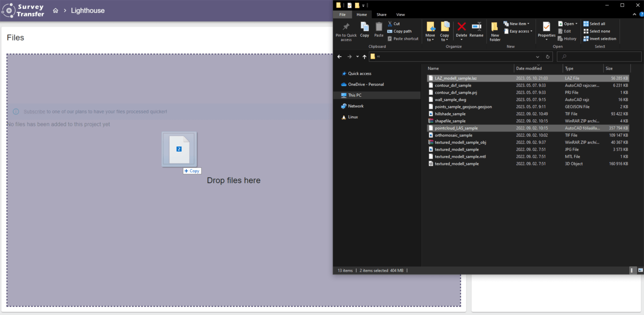
Task: View the History of the selected file
Action: [567, 39]
